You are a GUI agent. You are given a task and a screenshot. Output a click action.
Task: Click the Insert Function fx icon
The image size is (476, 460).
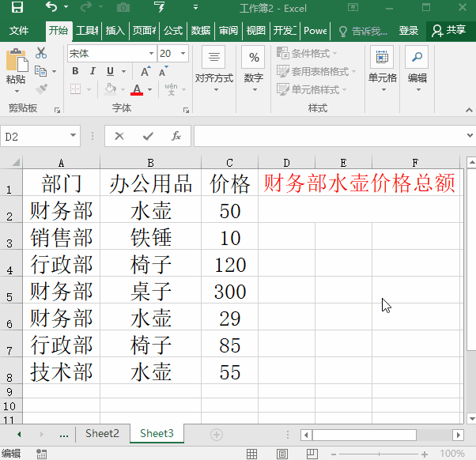coord(176,136)
